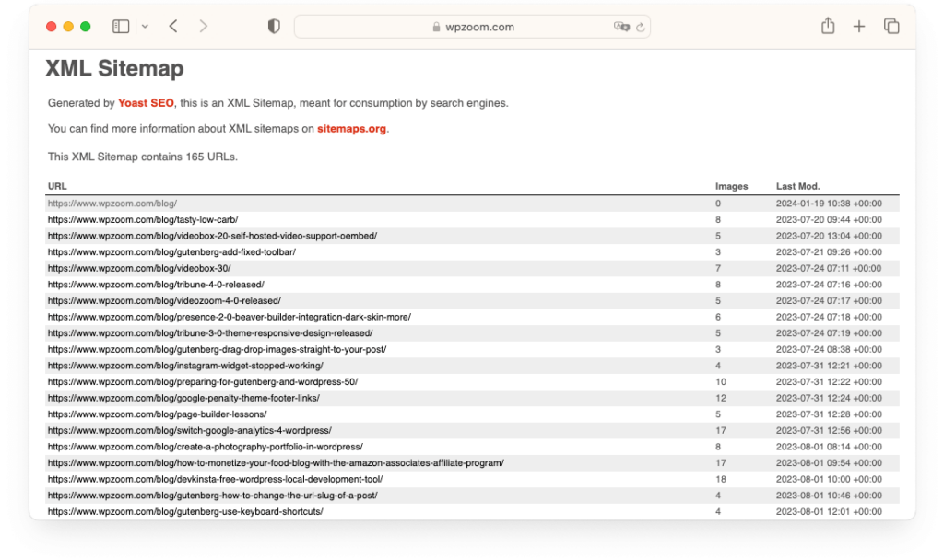Minimize the window with yellow button
Image resolution: width=944 pixels, height=560 pixels.
coord(68,27)
